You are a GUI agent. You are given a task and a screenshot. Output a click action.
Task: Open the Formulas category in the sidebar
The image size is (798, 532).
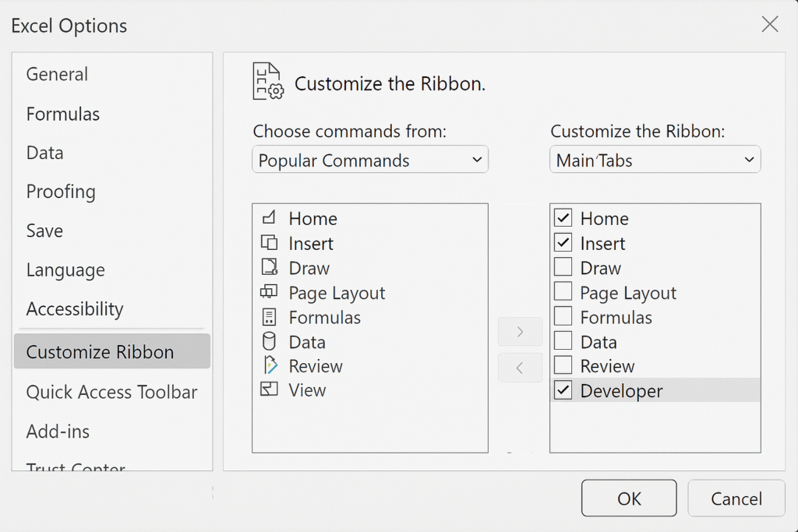(x=63, y=114)
